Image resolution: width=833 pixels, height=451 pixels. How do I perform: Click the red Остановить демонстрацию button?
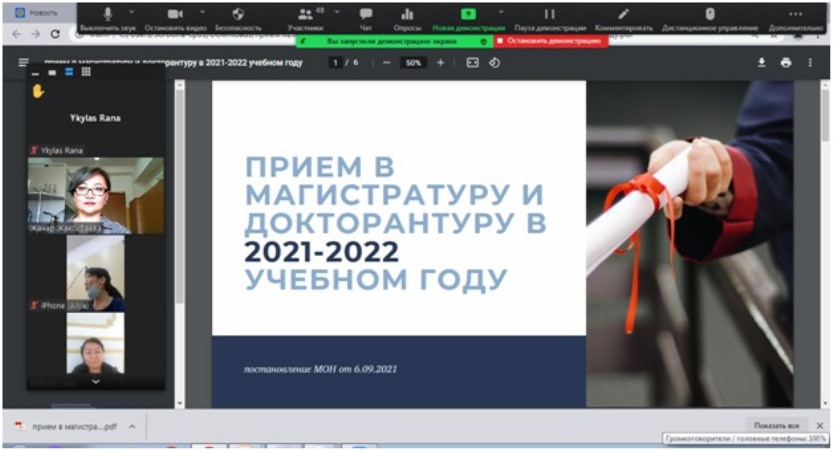click(551, 42)
